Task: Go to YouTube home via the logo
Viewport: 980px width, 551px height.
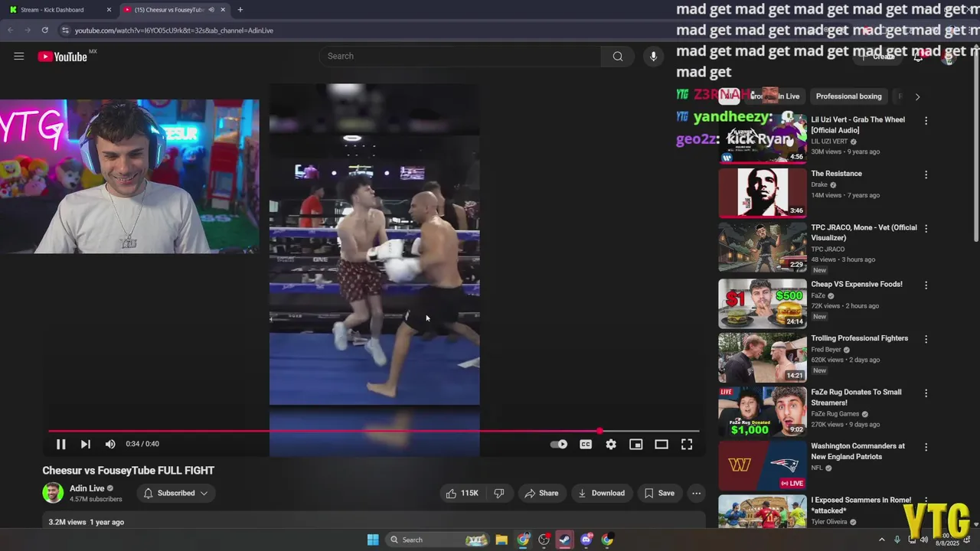Action: (63, 57)
